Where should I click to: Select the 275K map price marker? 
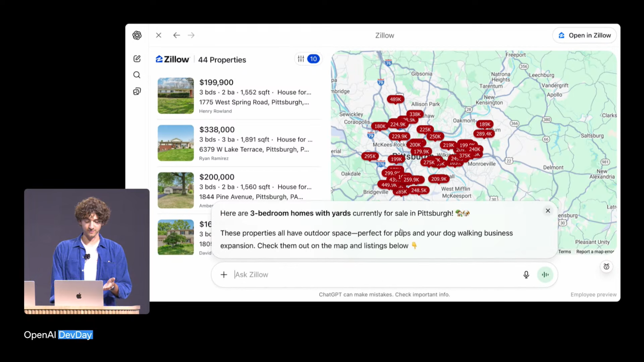429,163
